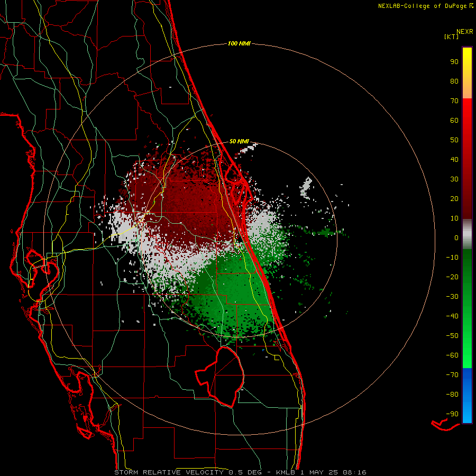This screenshot has height=476, width=476.
Task: Click the positive '60' scale value
Action: (454, 121)
